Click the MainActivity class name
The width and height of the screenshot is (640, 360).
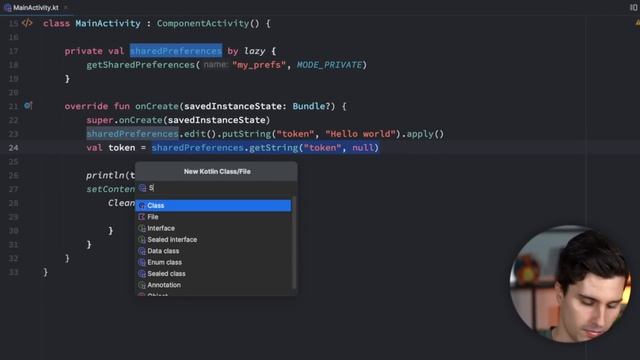108,23
